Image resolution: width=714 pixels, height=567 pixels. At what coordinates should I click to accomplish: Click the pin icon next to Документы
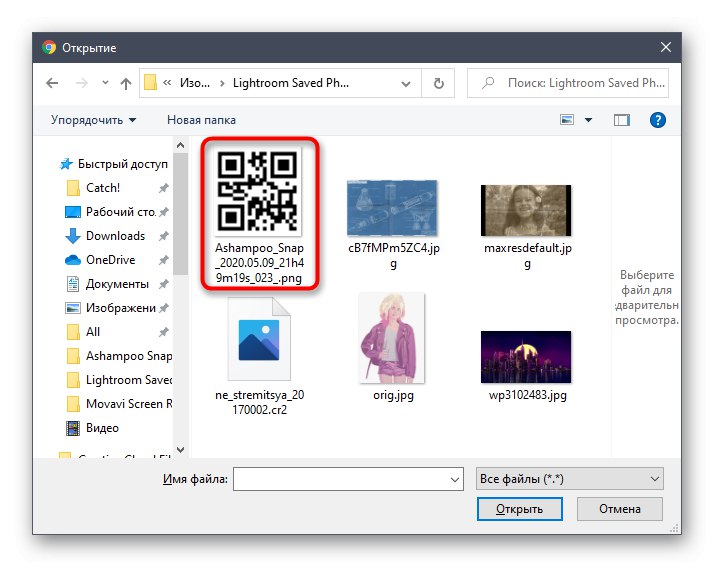coord(163,284)
